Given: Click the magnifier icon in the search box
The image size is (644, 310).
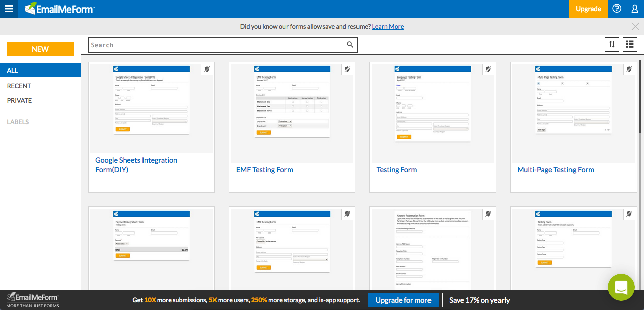Looking at the screenshot, I should tap(350, 45).
